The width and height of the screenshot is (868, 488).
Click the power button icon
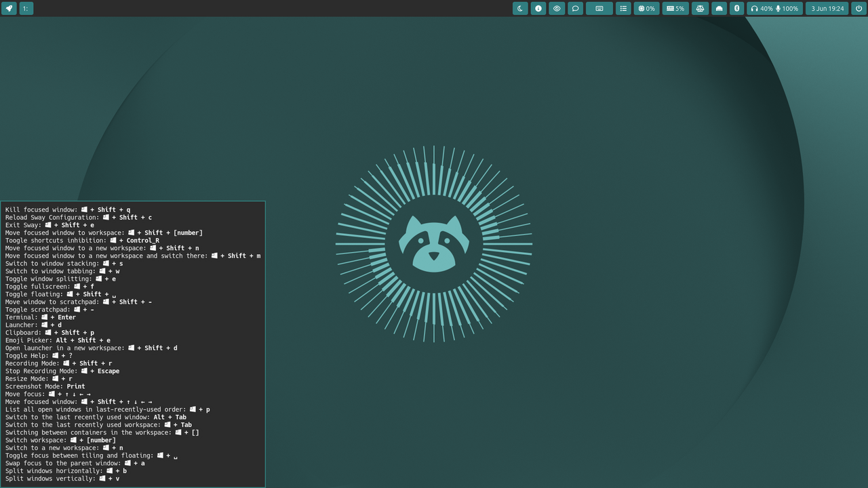859,9
